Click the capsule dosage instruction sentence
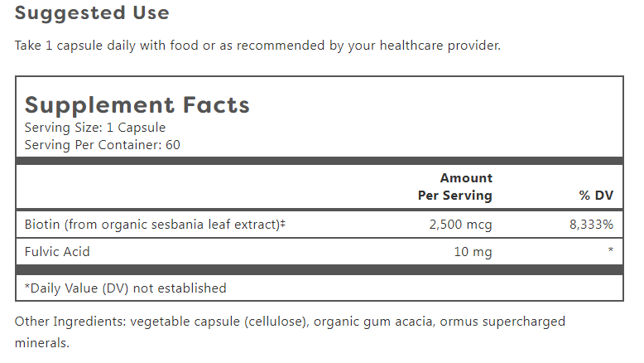The image size is (644, 363). tap(257, 46)
